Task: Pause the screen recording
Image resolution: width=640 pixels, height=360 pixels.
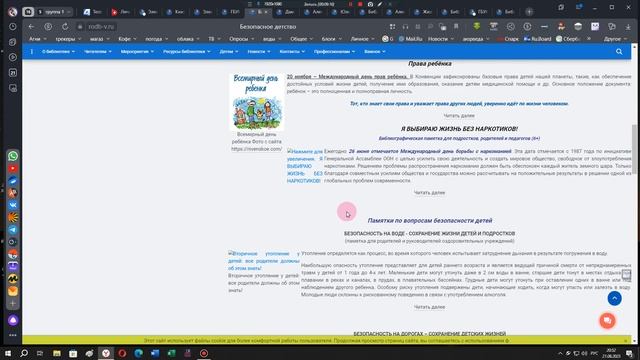Action: pyautogui.click(x=350, y=4)
